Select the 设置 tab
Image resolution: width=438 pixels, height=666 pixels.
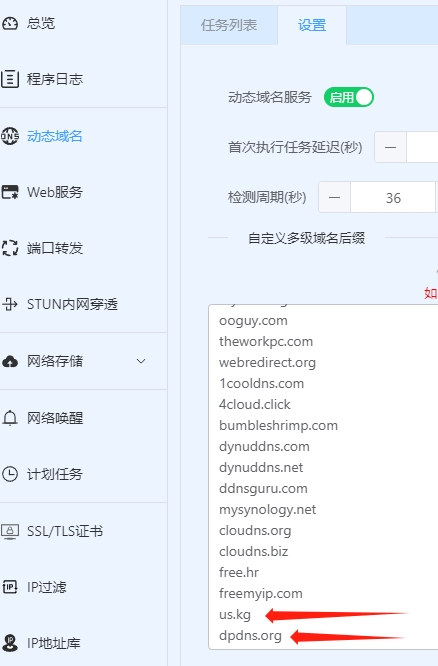point(312,25)
